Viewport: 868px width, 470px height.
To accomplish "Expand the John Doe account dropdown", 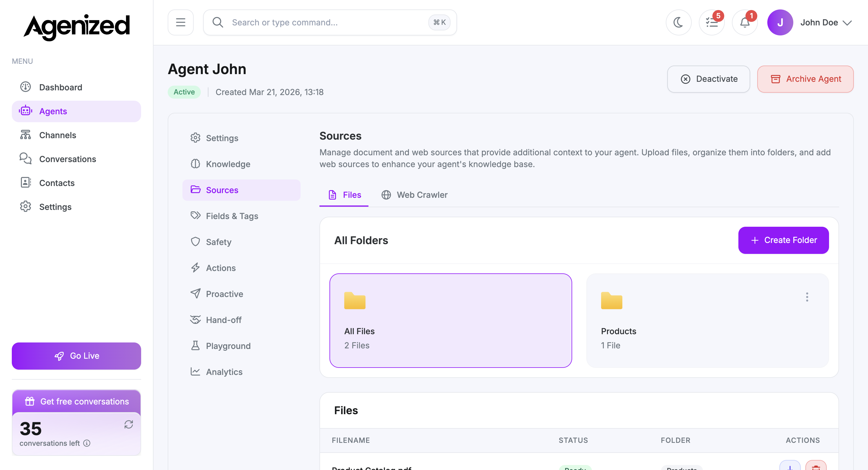I will (x=847, y=22).
